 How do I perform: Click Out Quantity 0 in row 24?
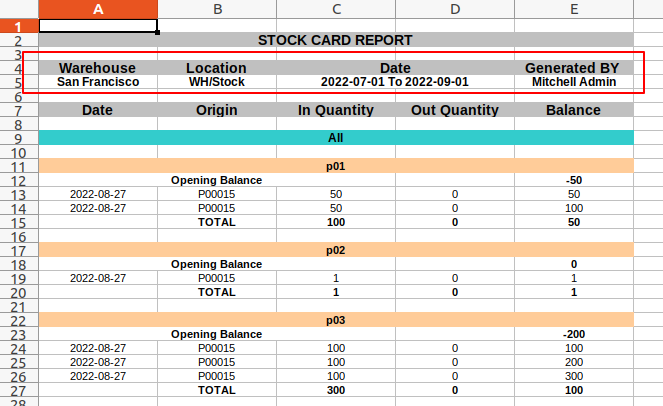[455, 348]
